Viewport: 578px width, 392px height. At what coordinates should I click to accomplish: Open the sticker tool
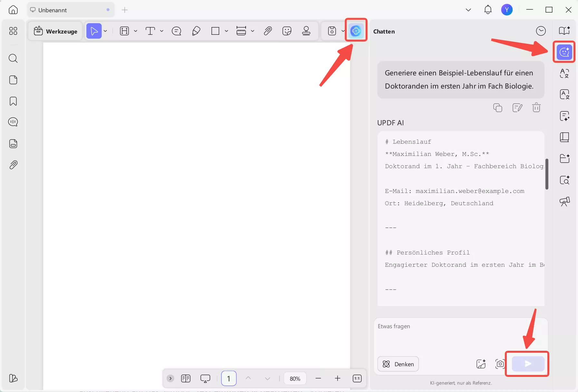click(x=287, y=31)
